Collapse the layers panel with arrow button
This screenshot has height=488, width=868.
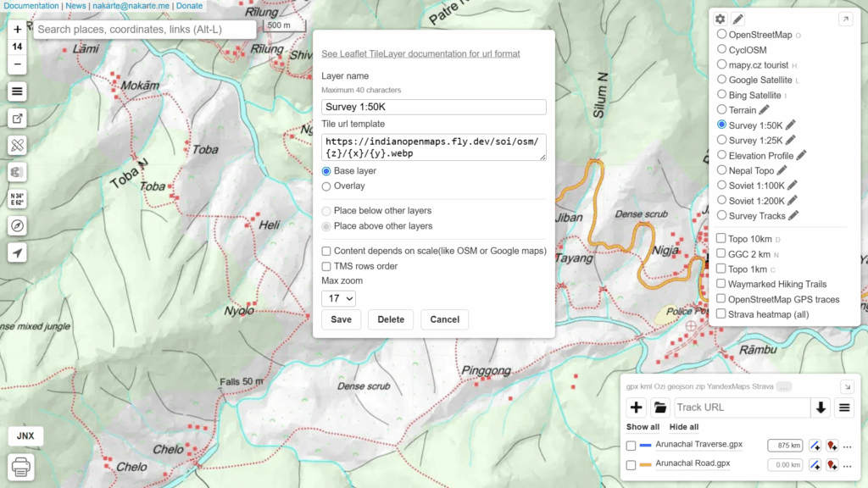(845, 19)
